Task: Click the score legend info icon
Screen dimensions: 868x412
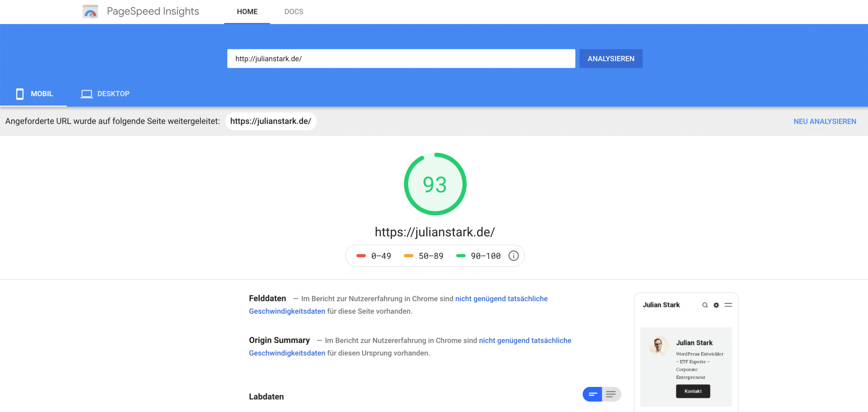Action: [513, 256]
